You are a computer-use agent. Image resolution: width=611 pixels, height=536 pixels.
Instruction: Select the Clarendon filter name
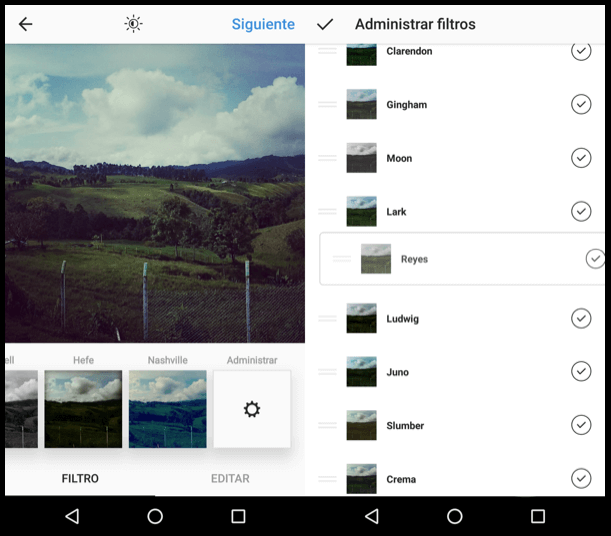pyautogui.click(x=409, y=51)
